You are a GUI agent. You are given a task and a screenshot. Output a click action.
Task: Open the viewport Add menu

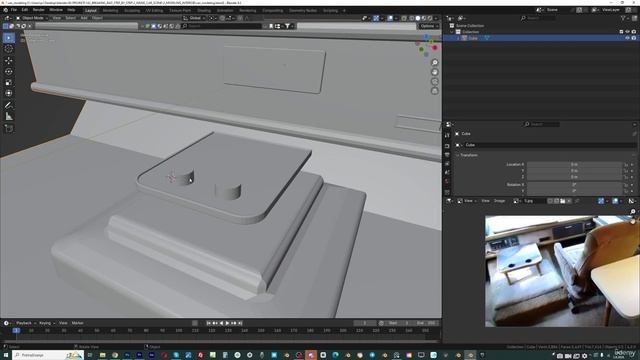(x=84, y=18)
